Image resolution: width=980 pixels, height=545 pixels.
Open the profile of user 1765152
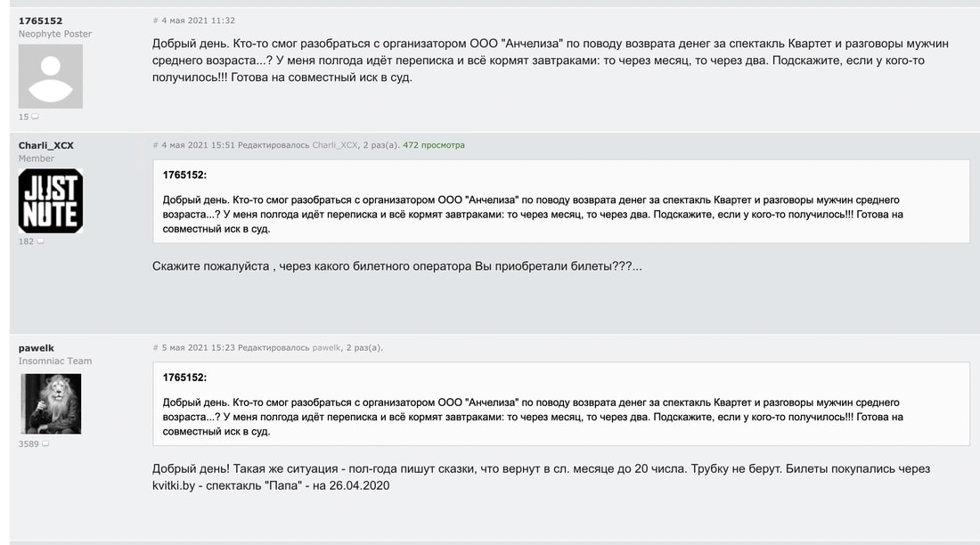click(x=40, y=20)
